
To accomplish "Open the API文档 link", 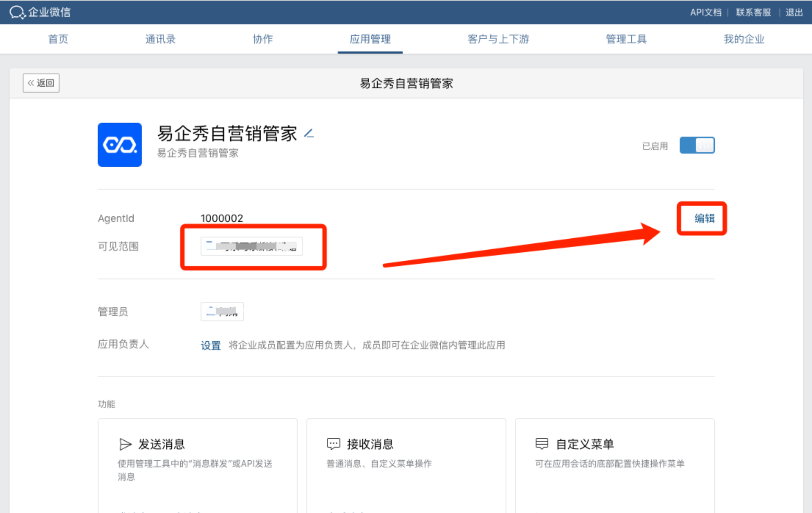I will (x=705, y=12).
